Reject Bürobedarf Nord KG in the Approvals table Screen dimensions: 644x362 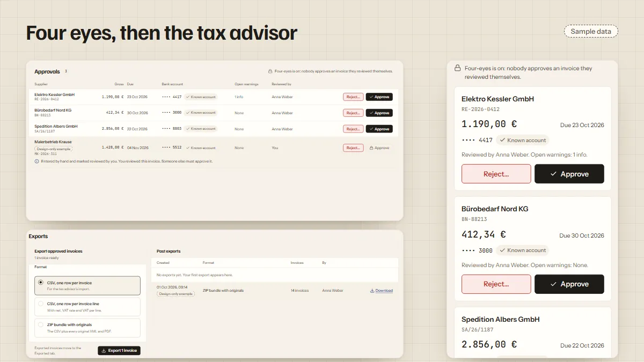coord(353,113)
